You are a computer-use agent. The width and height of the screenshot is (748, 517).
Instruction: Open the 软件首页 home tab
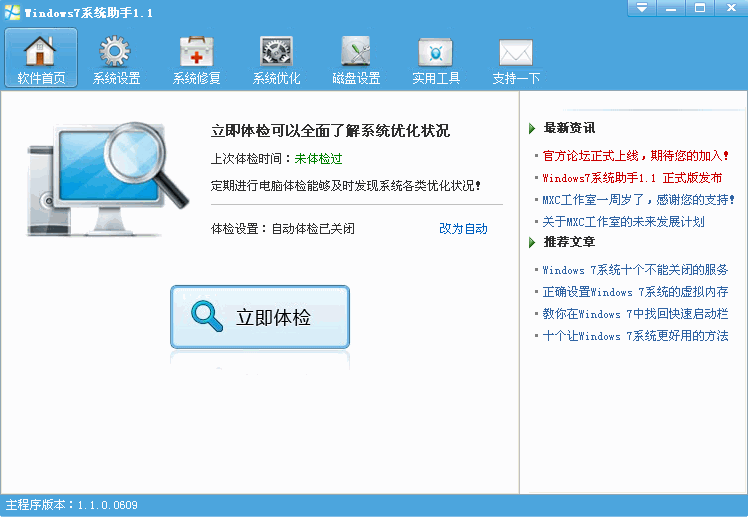pyautogui.click(x=41, y=58)
